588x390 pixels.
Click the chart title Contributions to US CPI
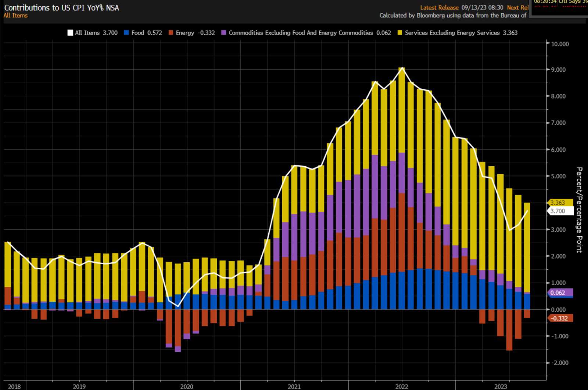pos(61,8)
